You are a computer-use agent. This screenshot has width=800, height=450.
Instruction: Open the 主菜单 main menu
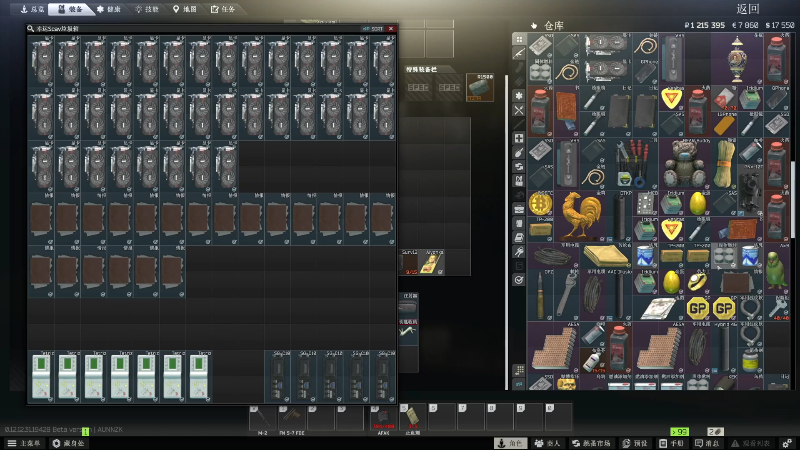[x=24, y=443]
